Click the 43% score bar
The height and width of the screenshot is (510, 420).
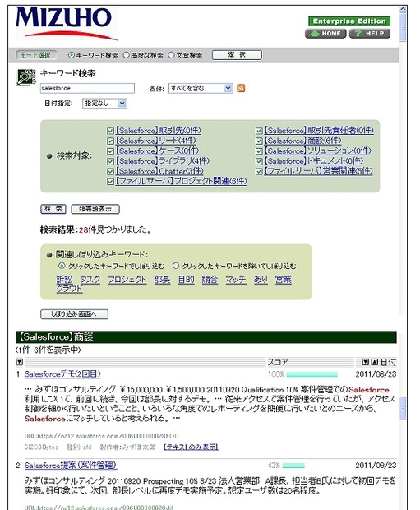click(x=293, y=466)
